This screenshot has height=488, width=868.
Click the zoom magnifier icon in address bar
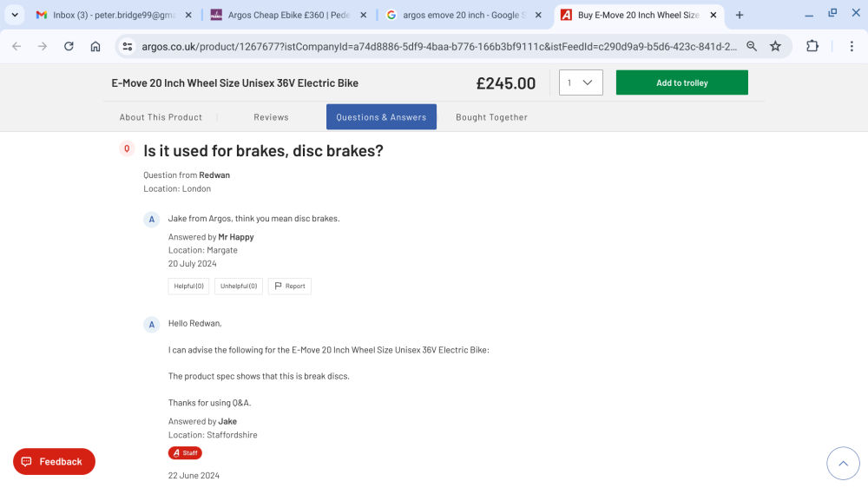pos(752,46)
